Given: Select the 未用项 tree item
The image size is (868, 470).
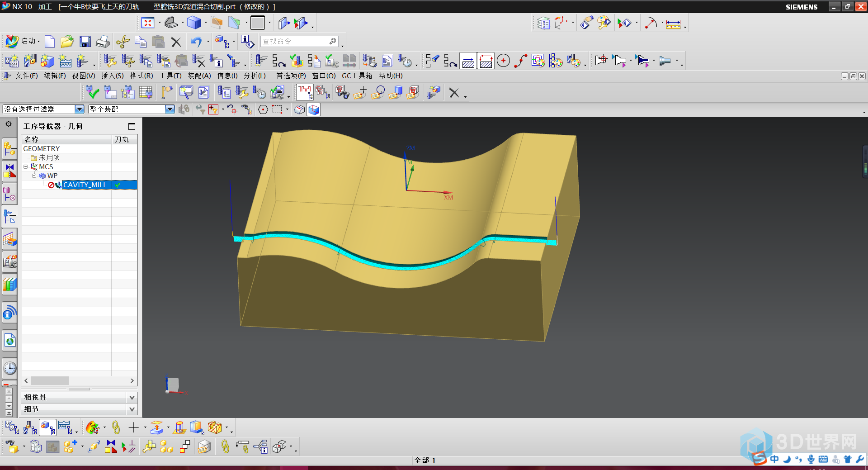Looking at the screenshot, I should [49, 157].
